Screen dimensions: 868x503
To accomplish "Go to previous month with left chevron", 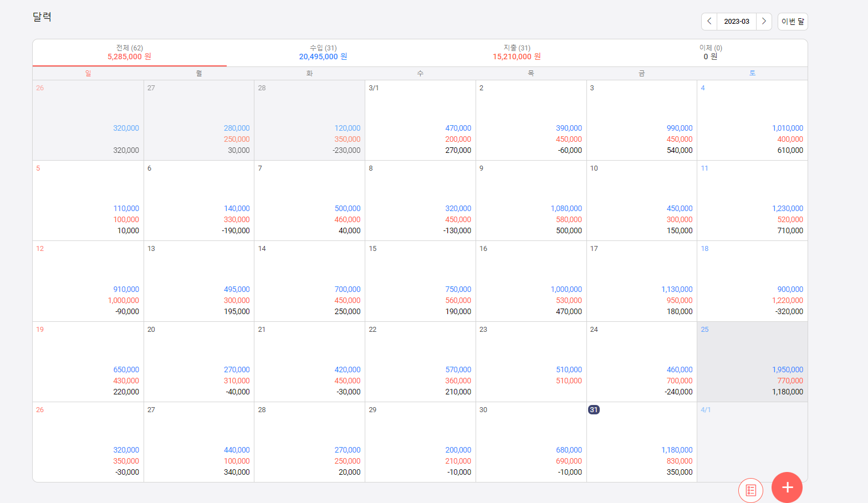I will click(709, 21).
